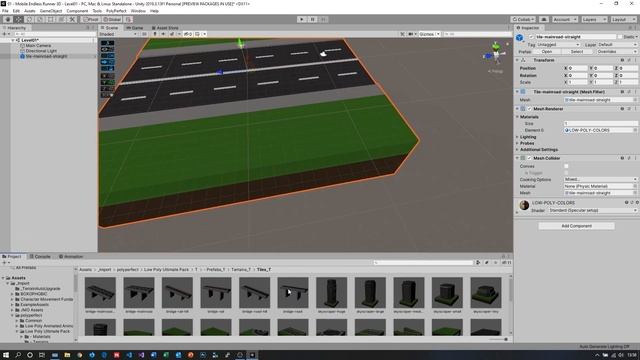This screenshot has width=640, height=360.
Task: Open the cloud services icon
Action: tap(544, 19)
